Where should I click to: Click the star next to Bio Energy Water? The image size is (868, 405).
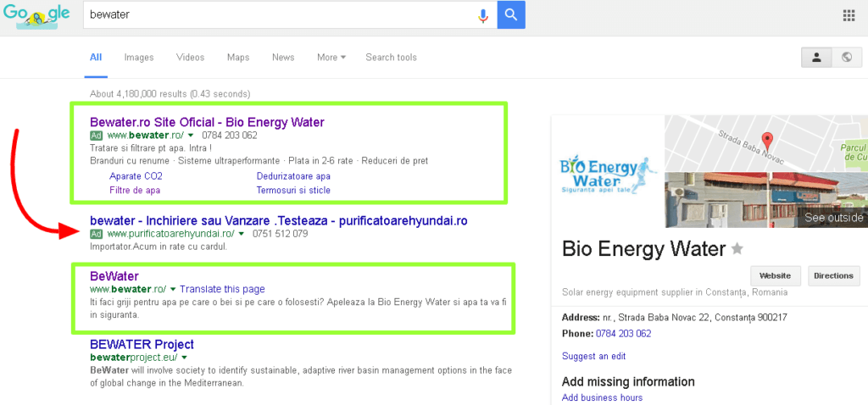pos(737,249)
